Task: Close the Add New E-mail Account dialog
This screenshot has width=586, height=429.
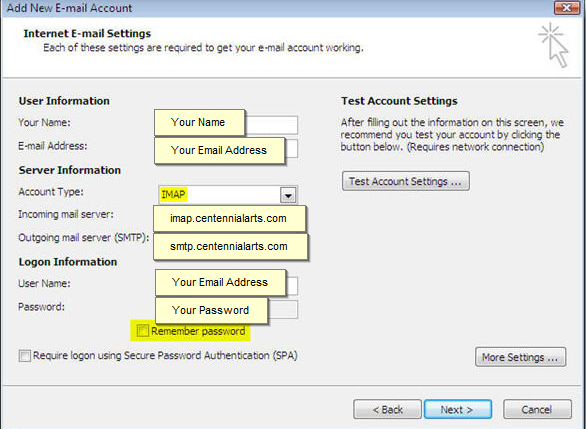Action: click(x=567, y=7)
